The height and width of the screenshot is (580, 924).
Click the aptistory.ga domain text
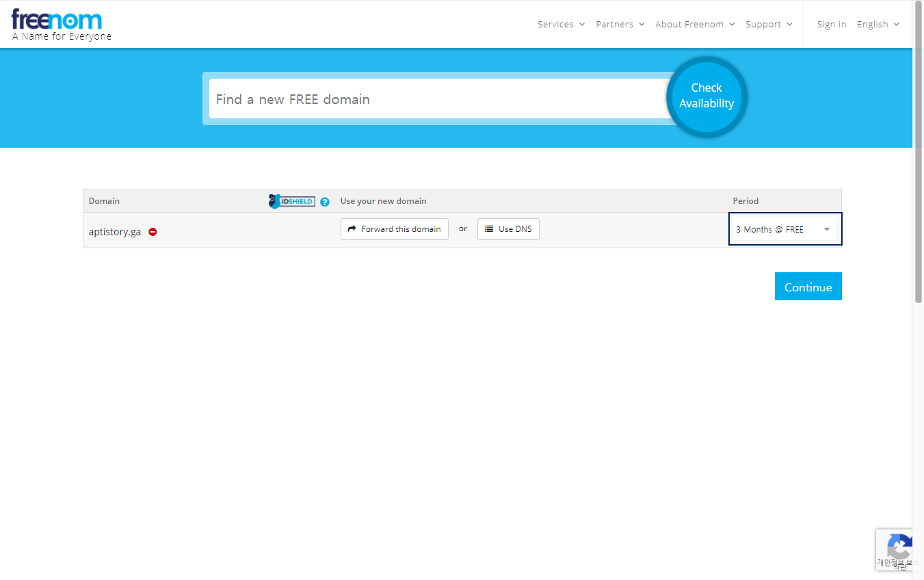coord(115,232)
